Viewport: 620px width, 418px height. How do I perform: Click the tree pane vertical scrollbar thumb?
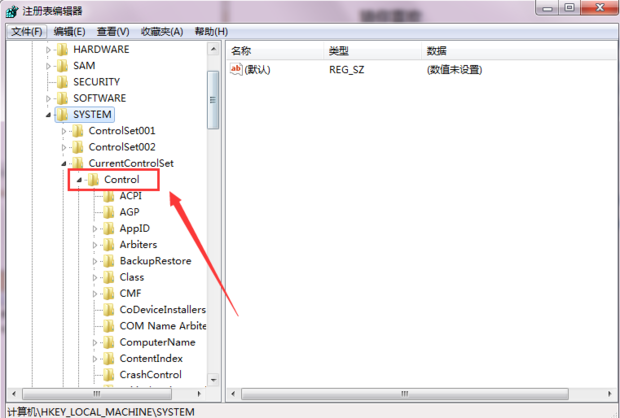[213, 100]
